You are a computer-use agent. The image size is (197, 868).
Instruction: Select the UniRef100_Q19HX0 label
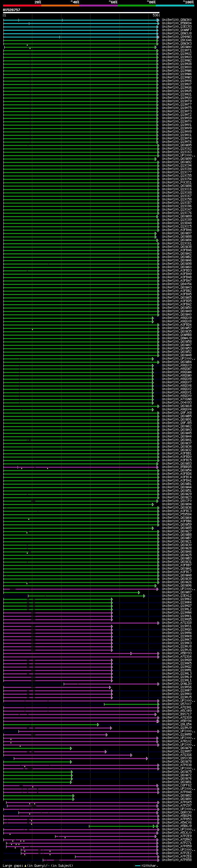(177, 67)
